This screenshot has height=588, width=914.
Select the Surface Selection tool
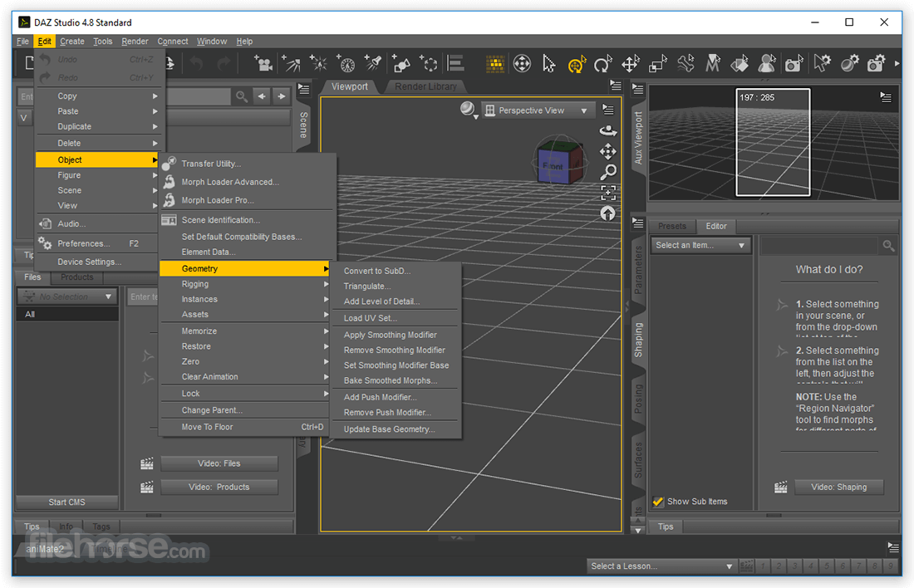[x=740, y=63]
